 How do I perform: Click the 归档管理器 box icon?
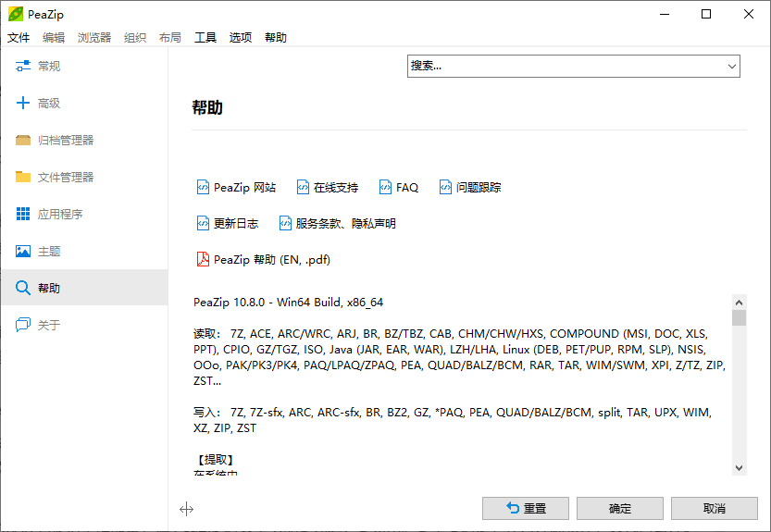(22, 140)
